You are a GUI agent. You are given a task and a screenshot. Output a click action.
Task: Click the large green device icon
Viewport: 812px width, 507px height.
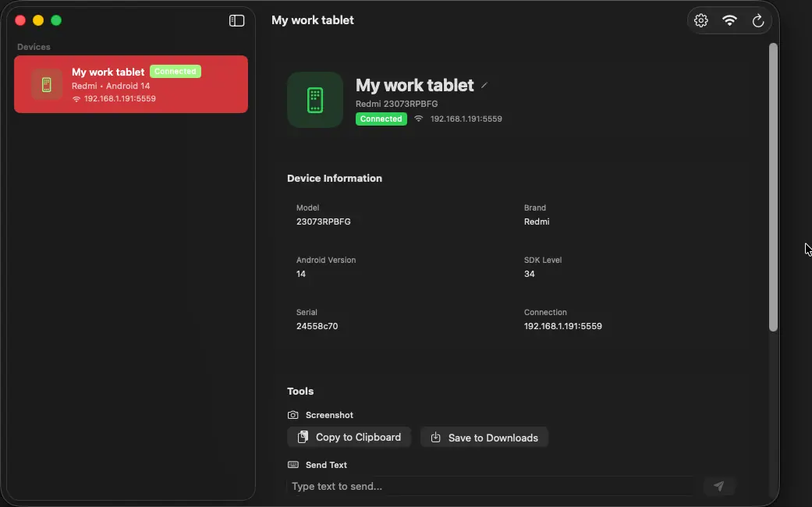click(x=315, y=100)
